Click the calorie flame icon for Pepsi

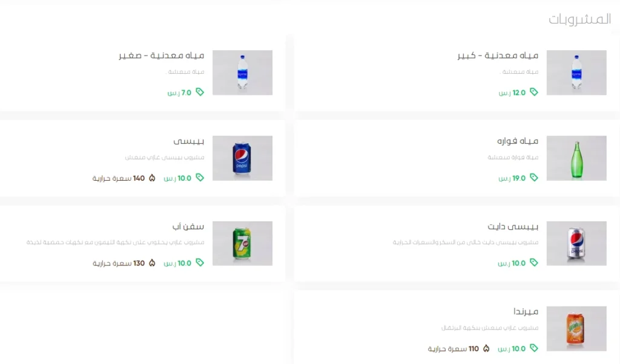coord(152,178)
